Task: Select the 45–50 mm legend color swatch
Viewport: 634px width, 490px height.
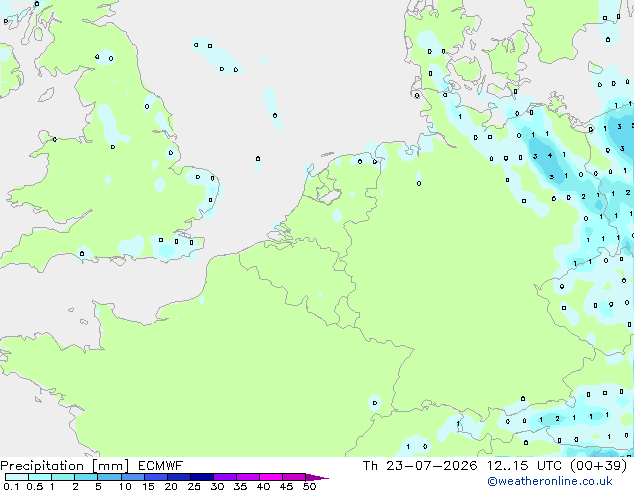Action: pos(294,477)
